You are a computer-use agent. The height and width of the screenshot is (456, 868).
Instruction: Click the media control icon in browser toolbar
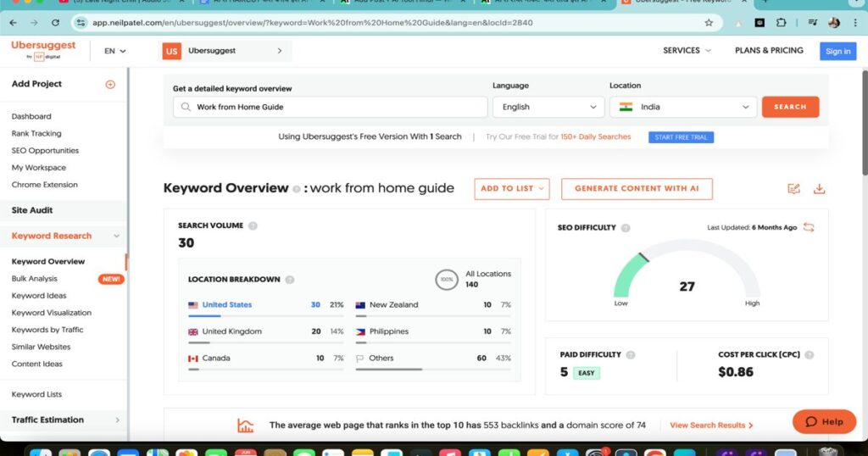point(812,23)
